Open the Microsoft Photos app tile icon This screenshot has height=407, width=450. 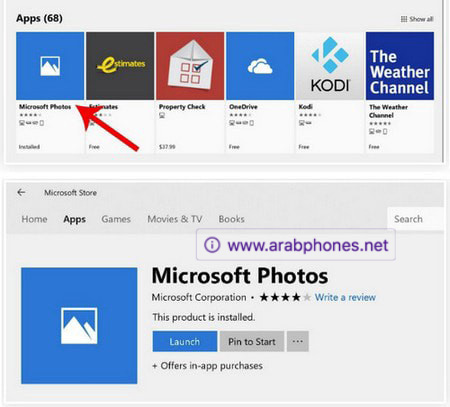pyautogui.click(x=50, y=66)
